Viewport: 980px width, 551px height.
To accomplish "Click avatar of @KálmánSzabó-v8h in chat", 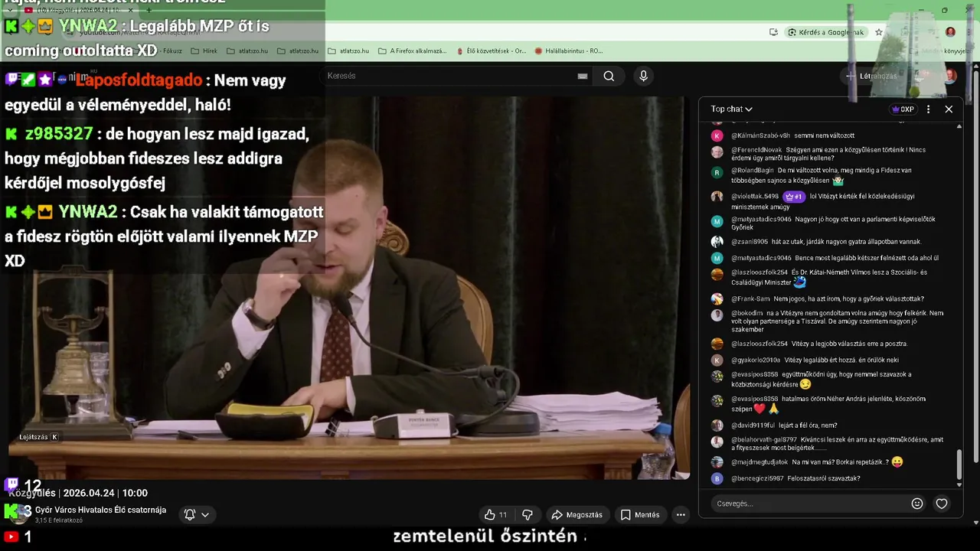I will pos(717,135).
